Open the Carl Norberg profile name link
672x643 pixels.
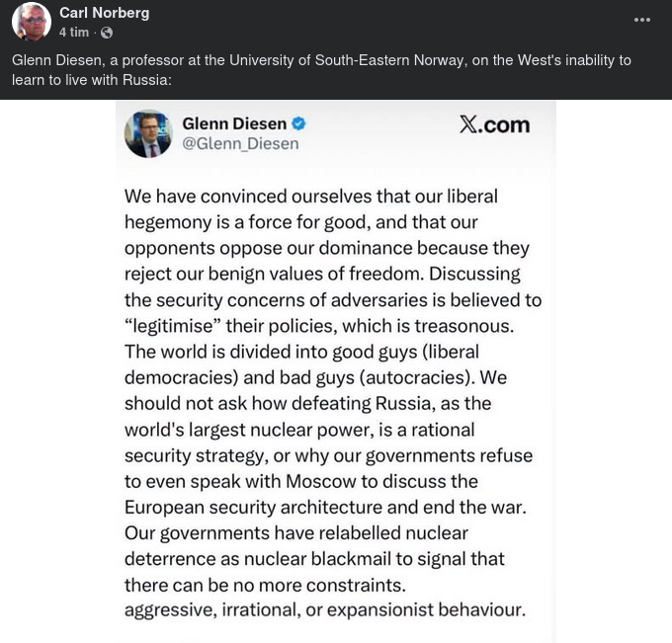tap(104, 13)
